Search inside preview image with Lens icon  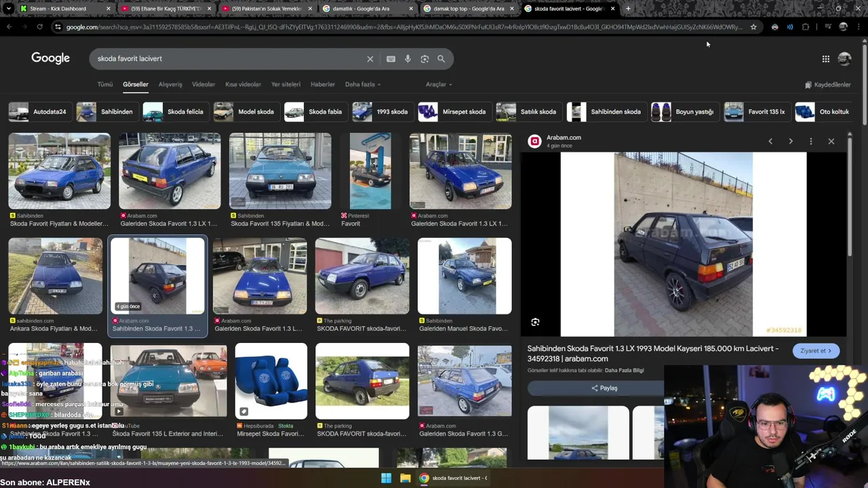(x=535, y=323)
